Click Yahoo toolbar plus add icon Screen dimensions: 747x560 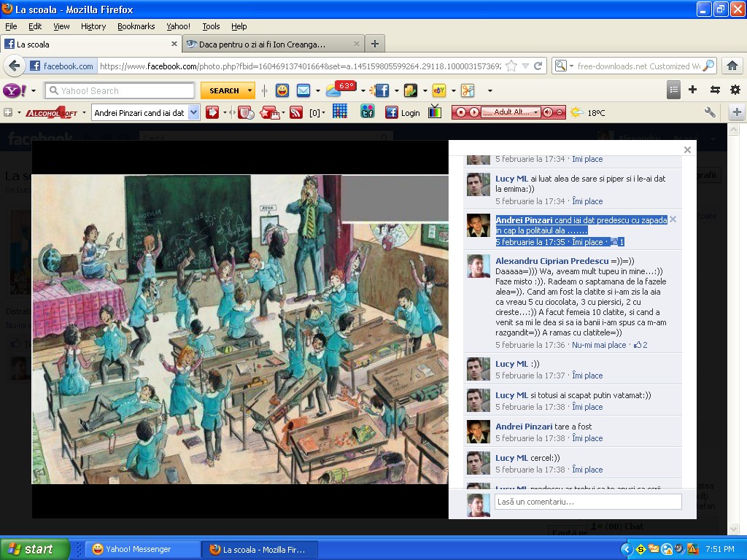coord(693,90)
